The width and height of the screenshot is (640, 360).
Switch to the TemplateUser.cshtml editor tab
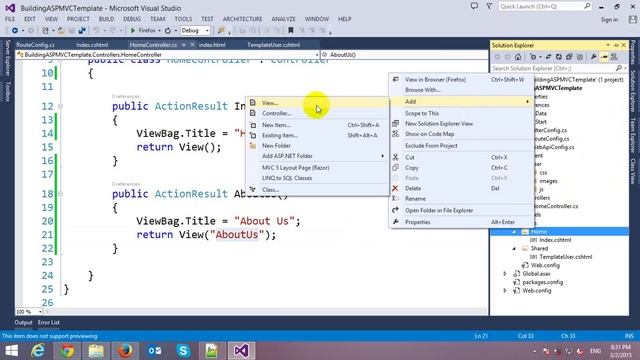(273, 45)
